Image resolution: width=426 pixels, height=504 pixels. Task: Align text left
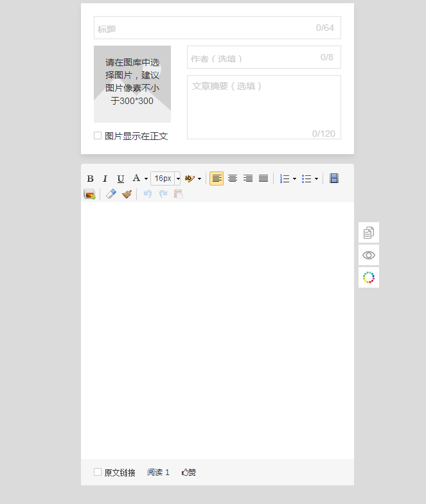click(217, 178)
